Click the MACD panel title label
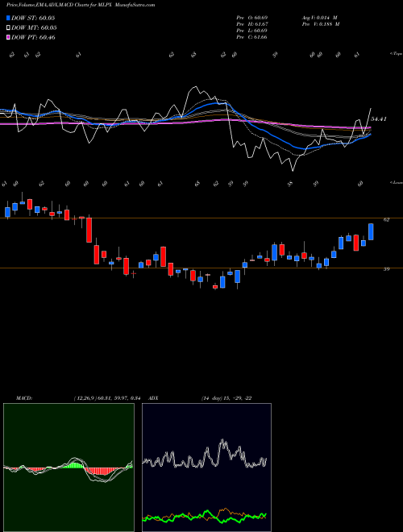This screenshot has height=532, width=403. click(23, 398)
